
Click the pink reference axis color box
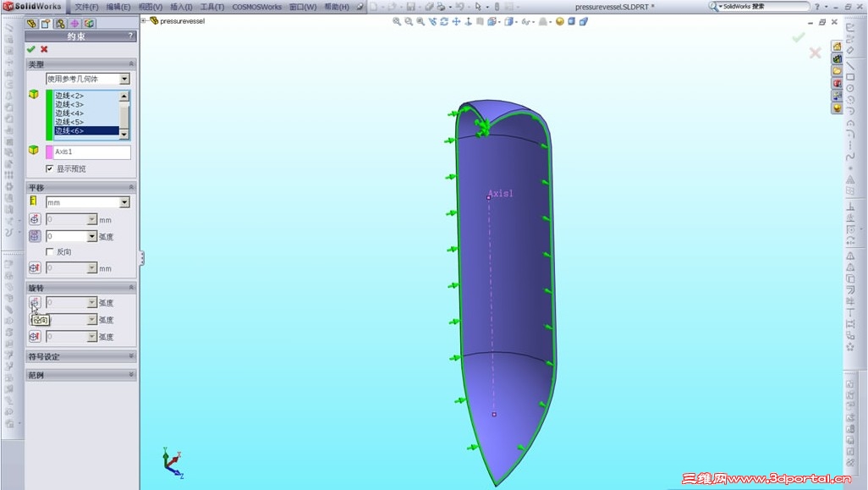[49, 151]
